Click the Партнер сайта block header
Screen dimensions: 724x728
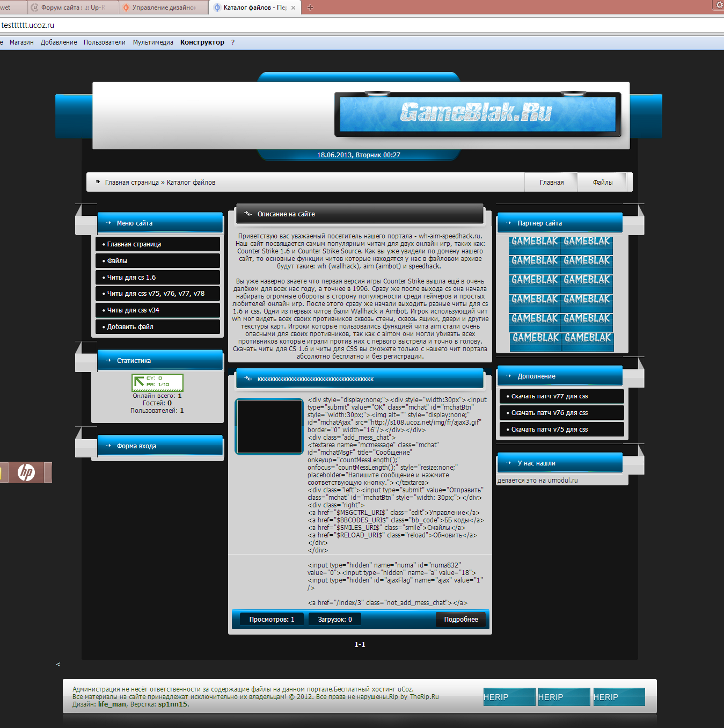click(560, 223)
